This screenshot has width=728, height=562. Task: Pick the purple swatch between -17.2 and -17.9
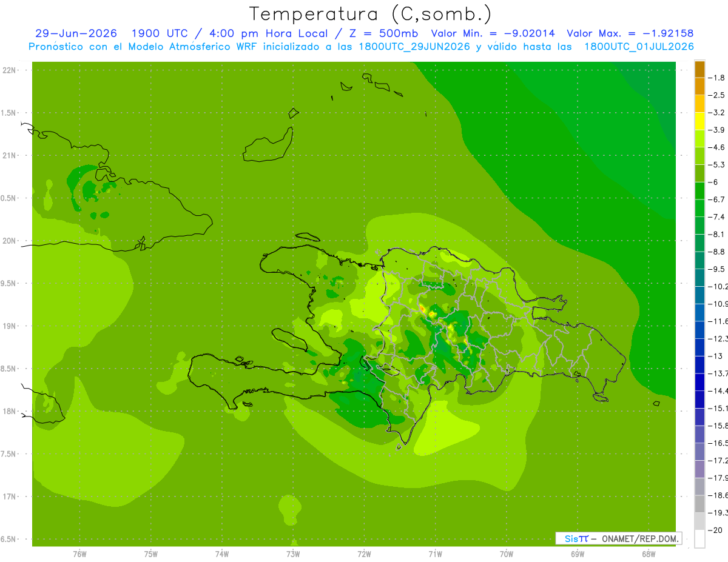point(699,469)
